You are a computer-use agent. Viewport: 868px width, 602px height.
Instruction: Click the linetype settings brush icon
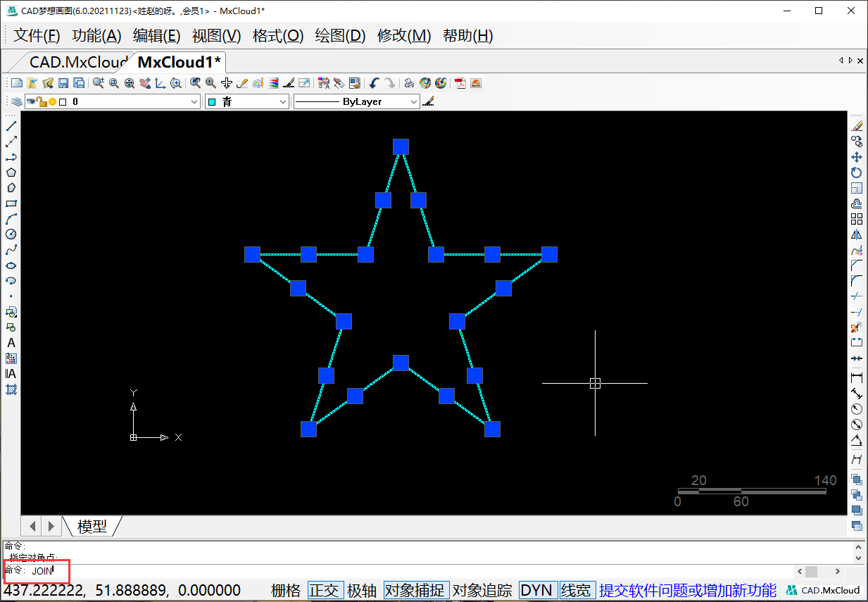[x=429, y=102]
